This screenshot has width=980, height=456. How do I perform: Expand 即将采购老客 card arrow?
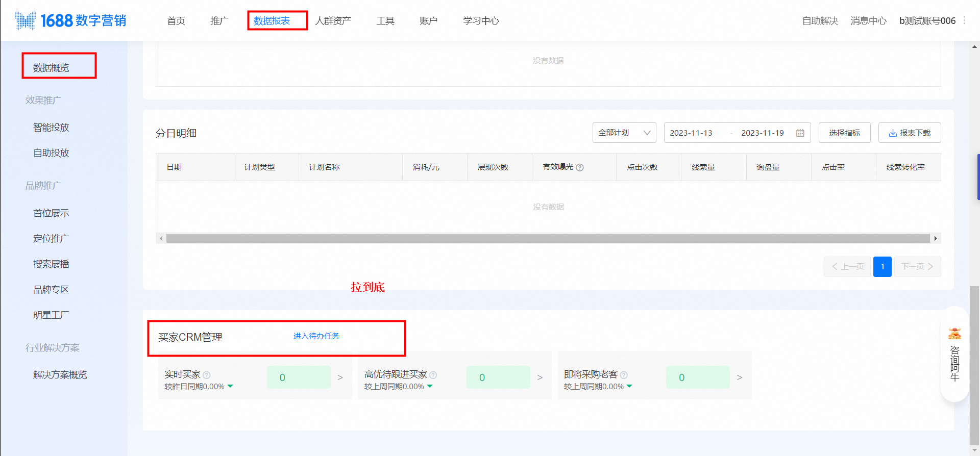[739, 377]
